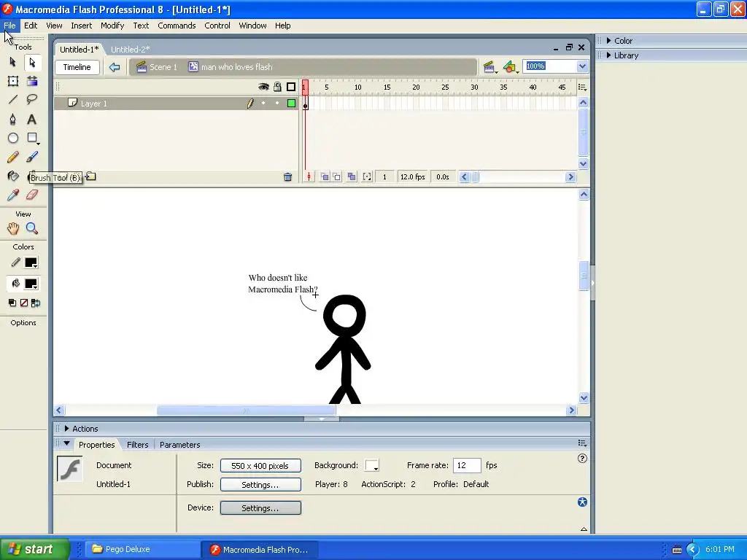
Task: Toggle the Timeline button
Action: [x=77, y=67]
